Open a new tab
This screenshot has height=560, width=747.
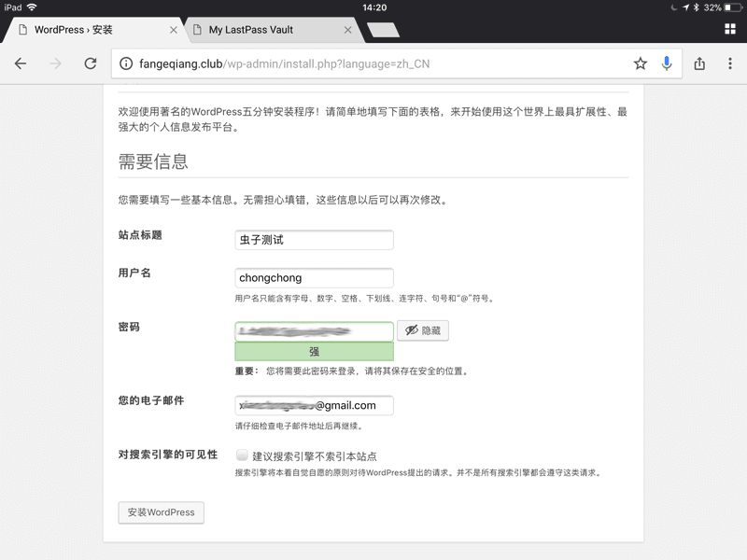click(383, 30)
